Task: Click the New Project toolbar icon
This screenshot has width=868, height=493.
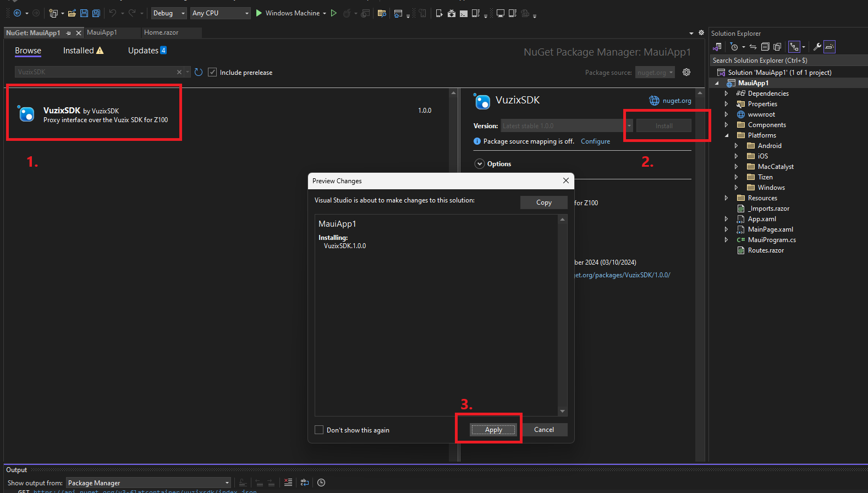Action: point(53,13)
